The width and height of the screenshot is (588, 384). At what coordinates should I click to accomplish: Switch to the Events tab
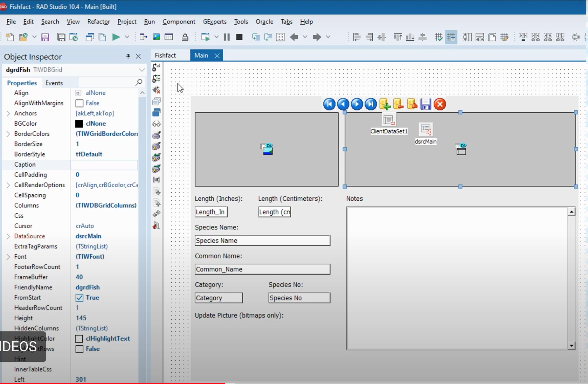[54, 83]
